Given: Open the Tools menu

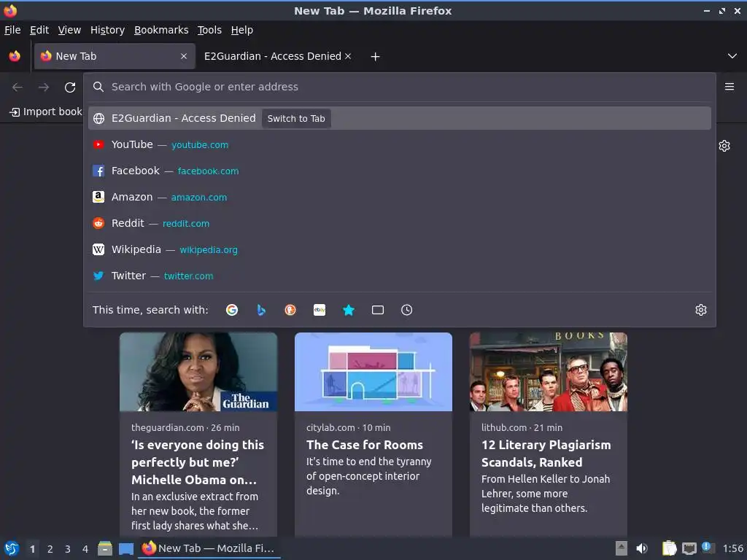Looking at the screenshot, I should pos(209,30).
